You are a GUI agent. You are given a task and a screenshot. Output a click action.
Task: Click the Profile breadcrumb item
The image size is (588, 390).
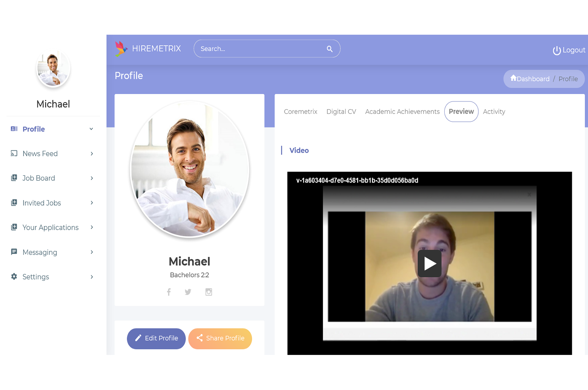click(568, 79)
